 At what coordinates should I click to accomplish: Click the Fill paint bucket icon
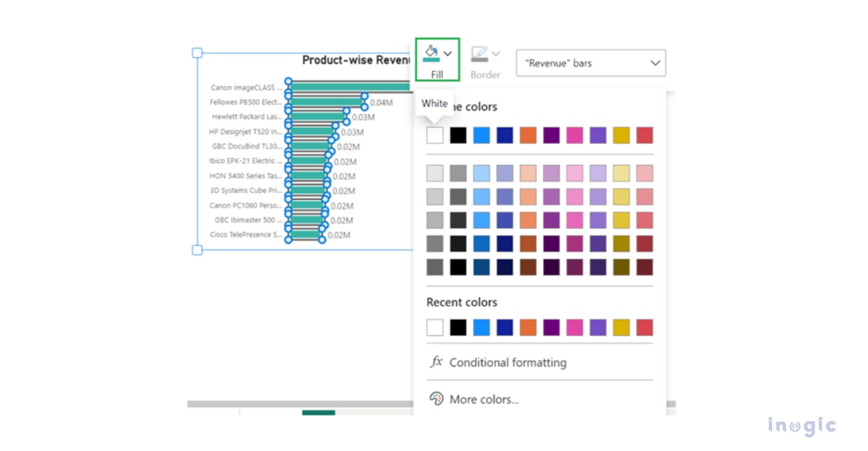pyautogui.click(x=431, y=53)
